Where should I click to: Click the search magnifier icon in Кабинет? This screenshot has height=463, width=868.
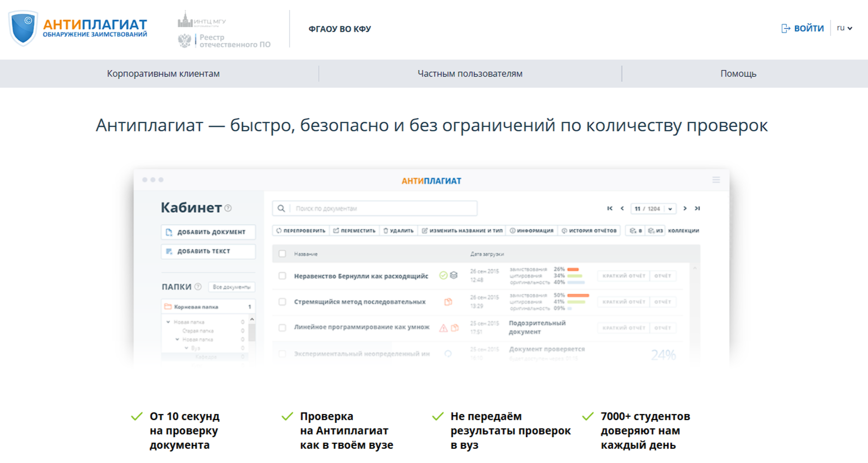click(x=281, y=208)
